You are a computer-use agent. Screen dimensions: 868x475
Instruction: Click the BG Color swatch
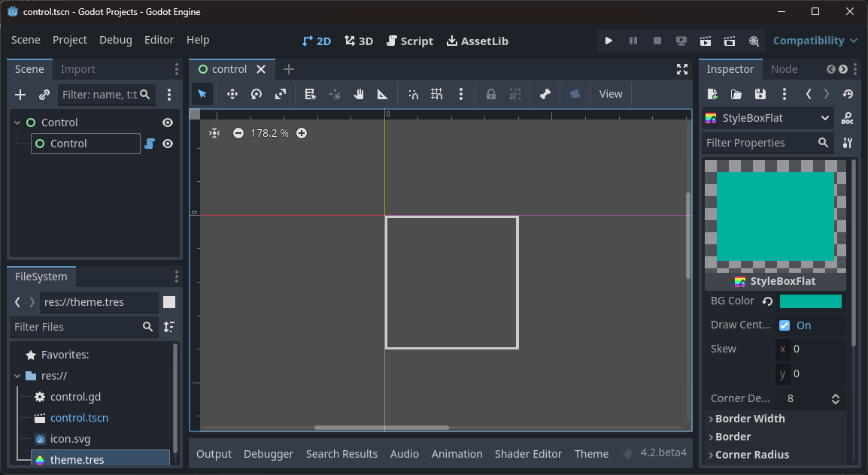click(x=811, y=301)
